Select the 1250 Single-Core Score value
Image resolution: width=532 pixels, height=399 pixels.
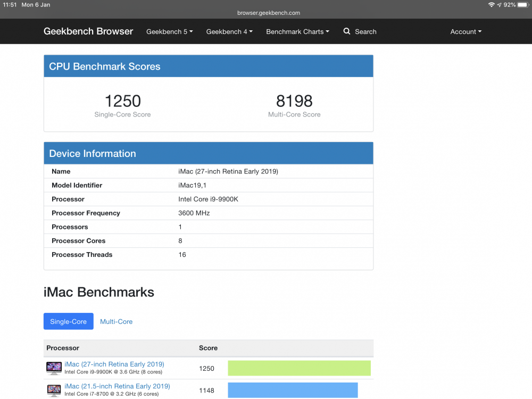click(122, 101)
